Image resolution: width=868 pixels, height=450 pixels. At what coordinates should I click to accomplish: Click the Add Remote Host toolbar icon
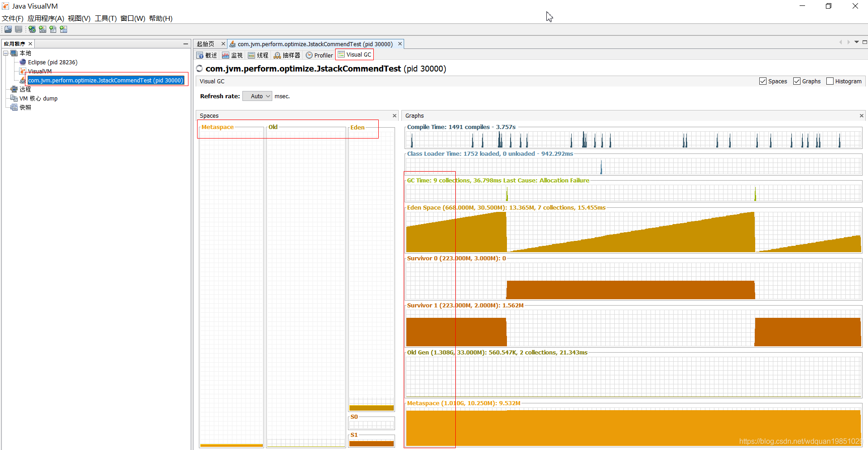click(32, 29)
